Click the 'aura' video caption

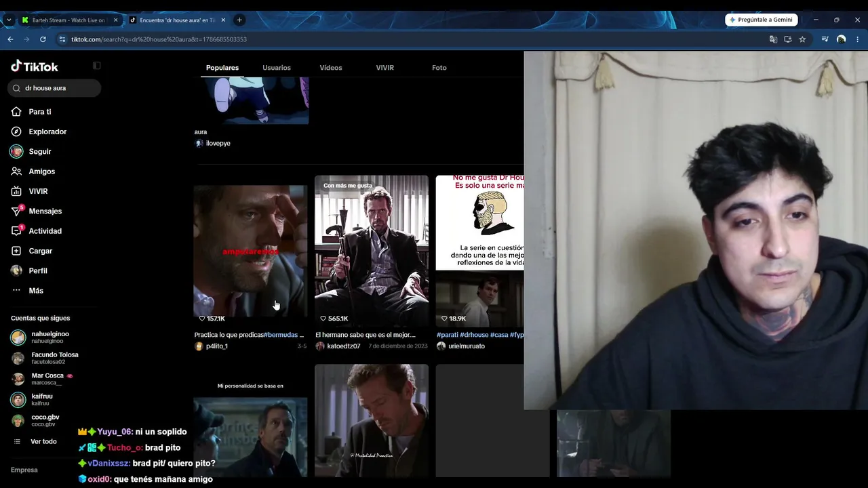(201, 132)
